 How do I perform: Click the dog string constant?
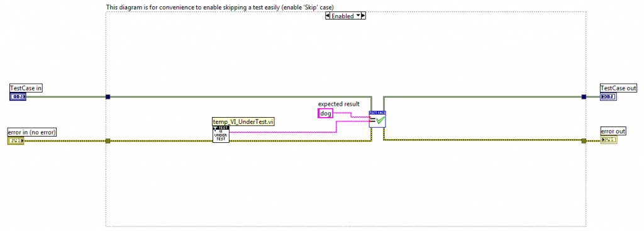[326, 113]
